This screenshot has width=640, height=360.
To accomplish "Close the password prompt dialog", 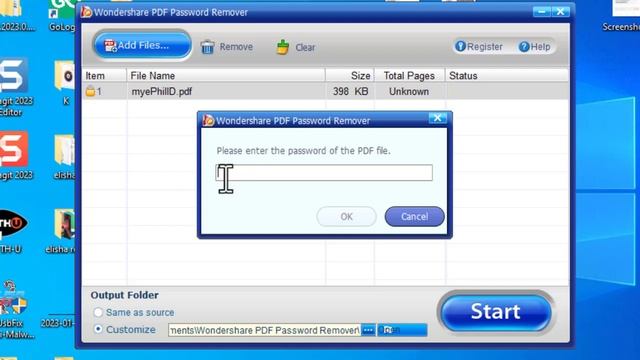I will pyautogui.click(x=438, y=118).
